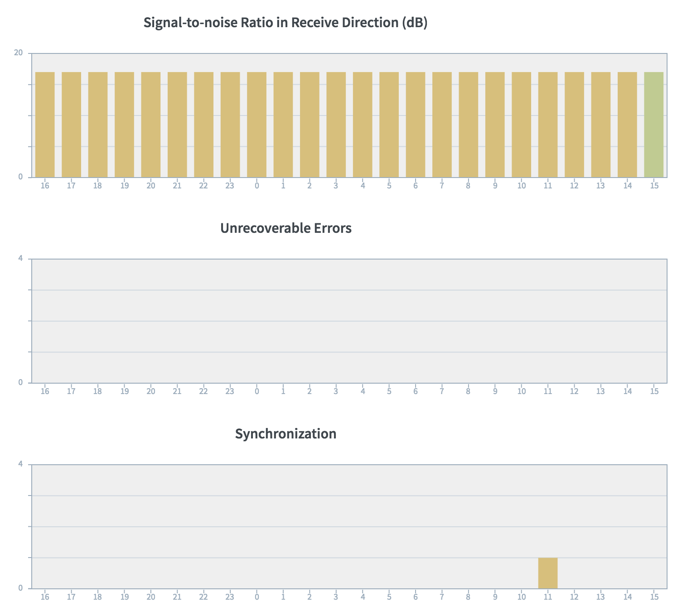
Task: Select the SNR bar for hour 0
Action: click(256, 125)
